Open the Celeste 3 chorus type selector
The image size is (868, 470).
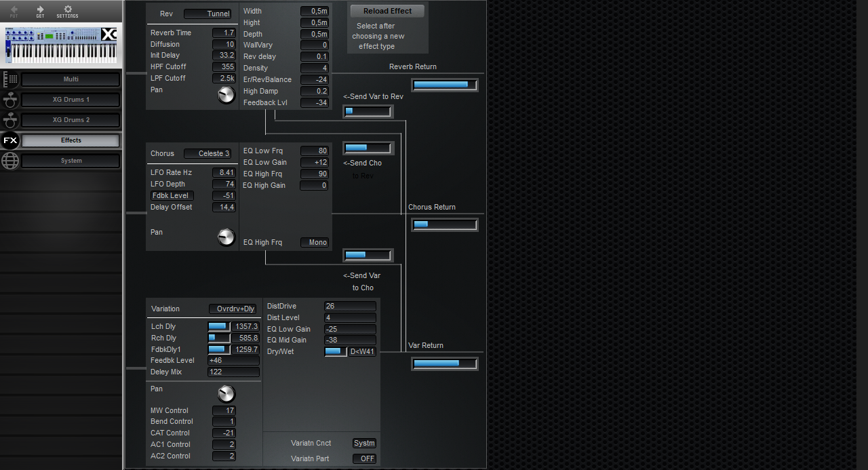point(208,153)
